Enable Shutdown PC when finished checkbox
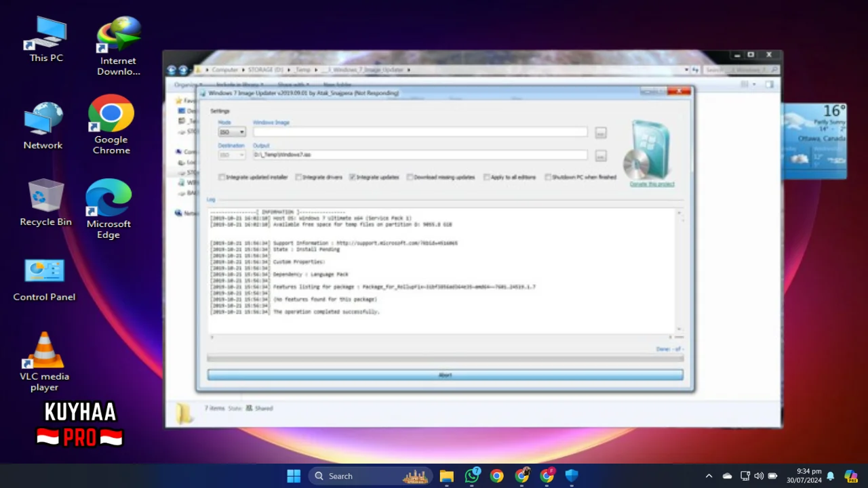 click(x=548, y=177)
